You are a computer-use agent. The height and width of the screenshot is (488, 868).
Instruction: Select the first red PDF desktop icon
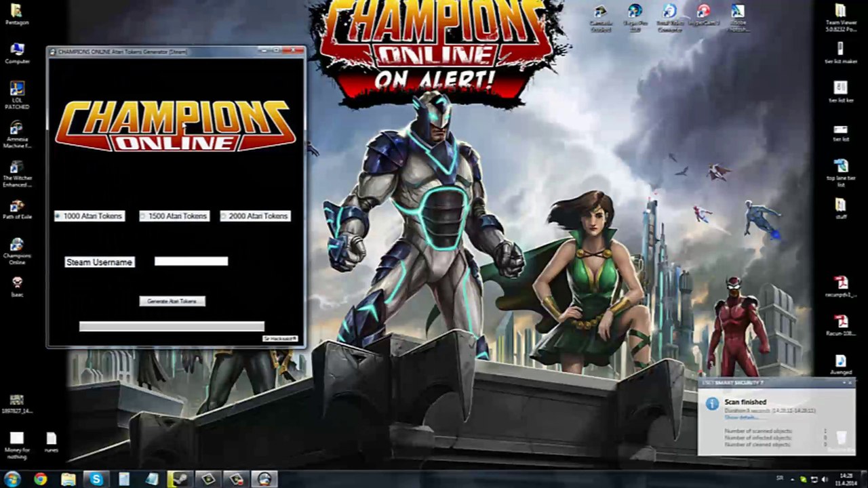(841, 286)
